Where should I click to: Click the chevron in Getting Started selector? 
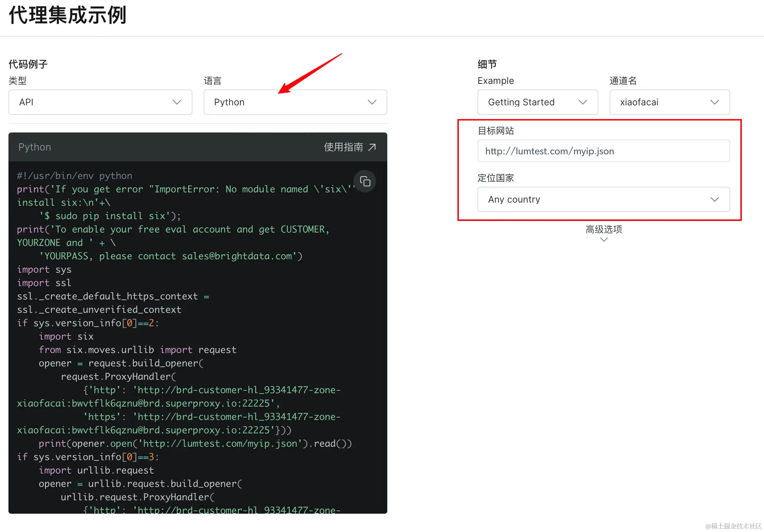tap(583, 102)
